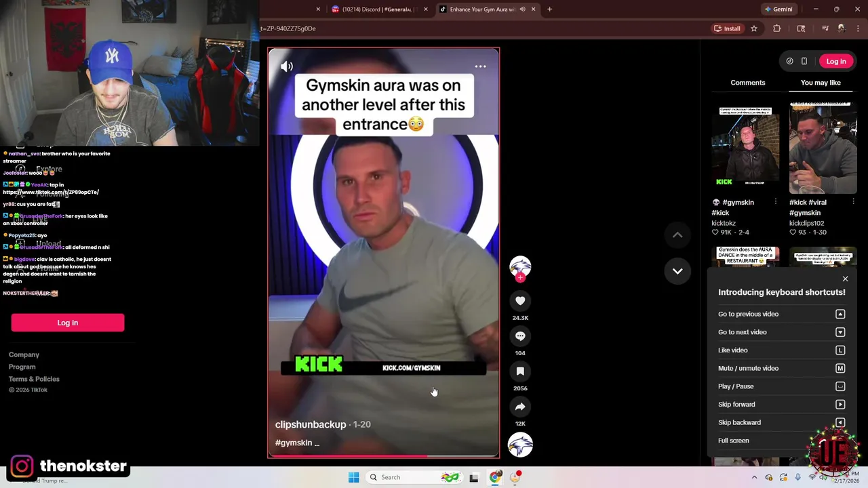Screen dimensions: 868x488
Task: Mute the TikTok video with the speaker icon
Action: (287, 66)
